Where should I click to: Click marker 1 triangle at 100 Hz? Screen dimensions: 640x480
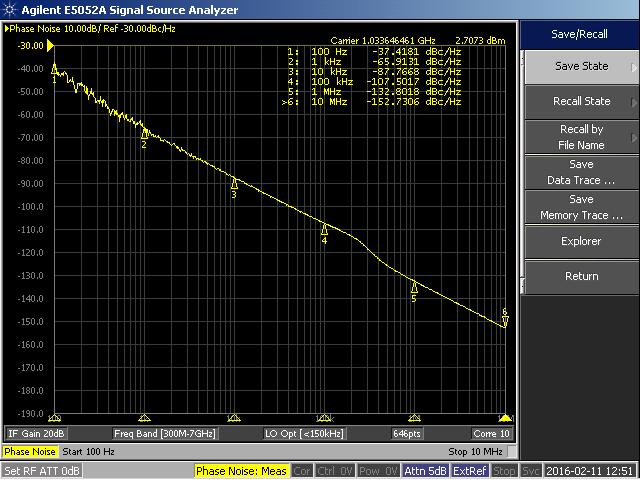[x=54, y=68]
